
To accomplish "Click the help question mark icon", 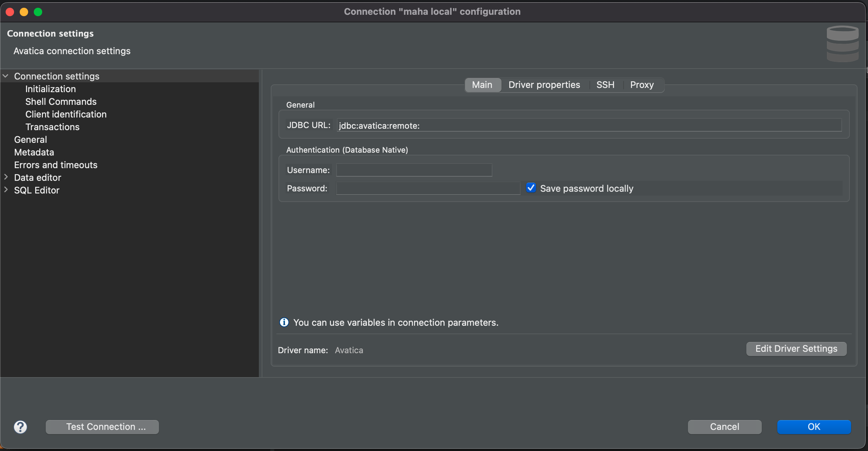I will pyautogui.click(x=20, y=427).
